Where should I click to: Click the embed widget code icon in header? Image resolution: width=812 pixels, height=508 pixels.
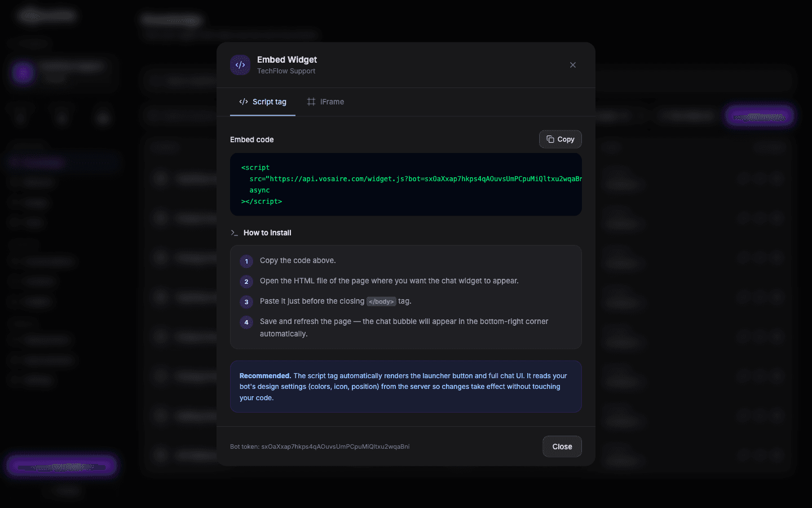[240, 65]
